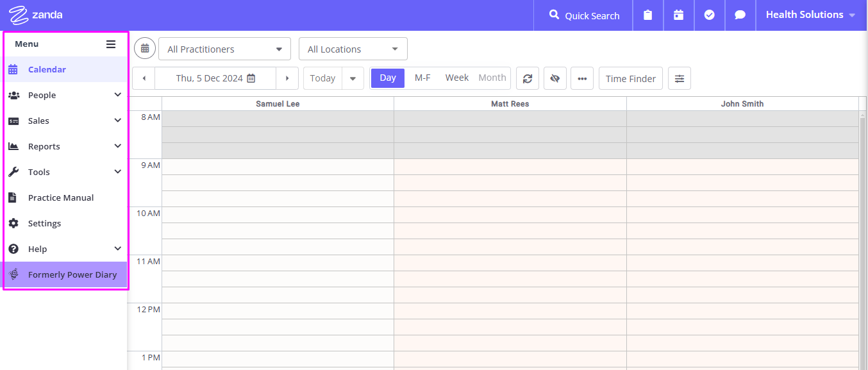Screen dimensions: 868x370
Task: Open the Health Solutions account dropdown
Action: (x=811, y=15)
